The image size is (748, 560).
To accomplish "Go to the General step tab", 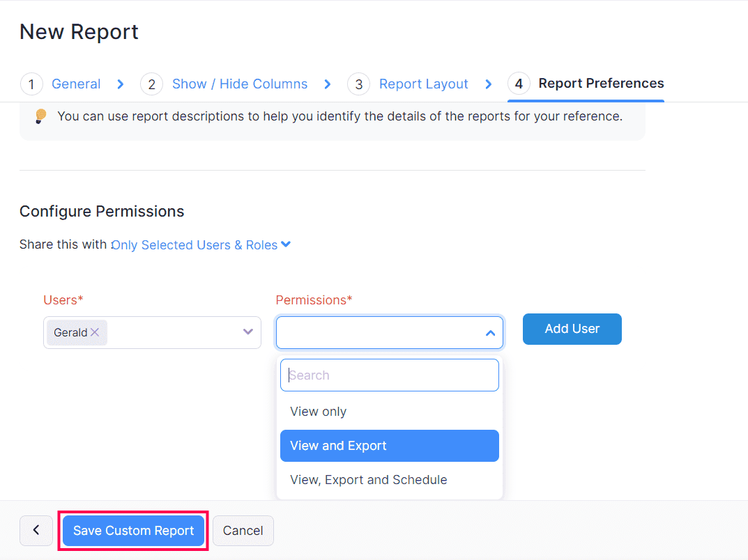I will pyautogui.click(x=76, y=84).
